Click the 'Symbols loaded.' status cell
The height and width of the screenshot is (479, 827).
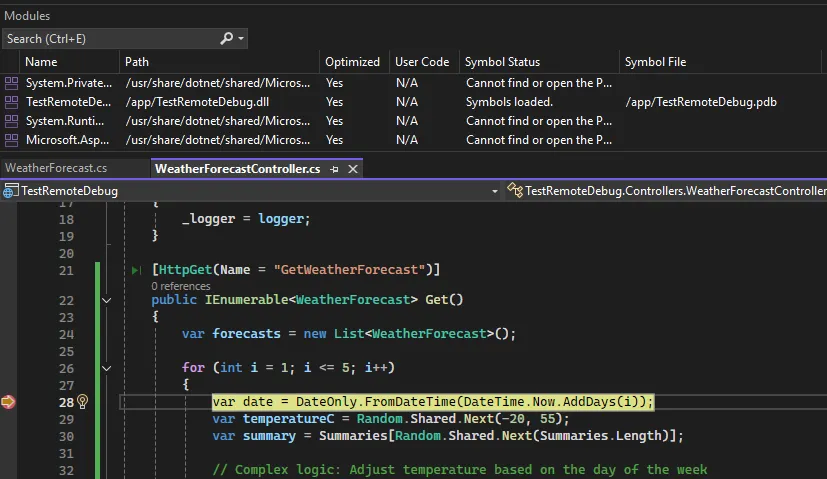(x=509, y=102)
